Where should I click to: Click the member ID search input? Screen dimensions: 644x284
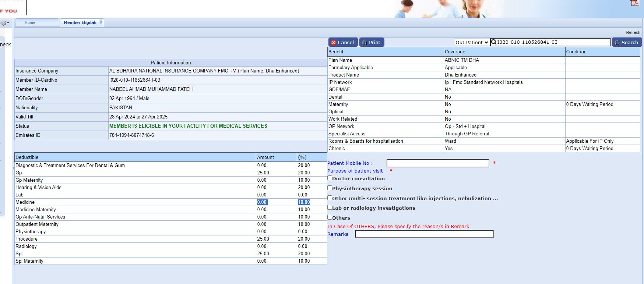point(552,42)
